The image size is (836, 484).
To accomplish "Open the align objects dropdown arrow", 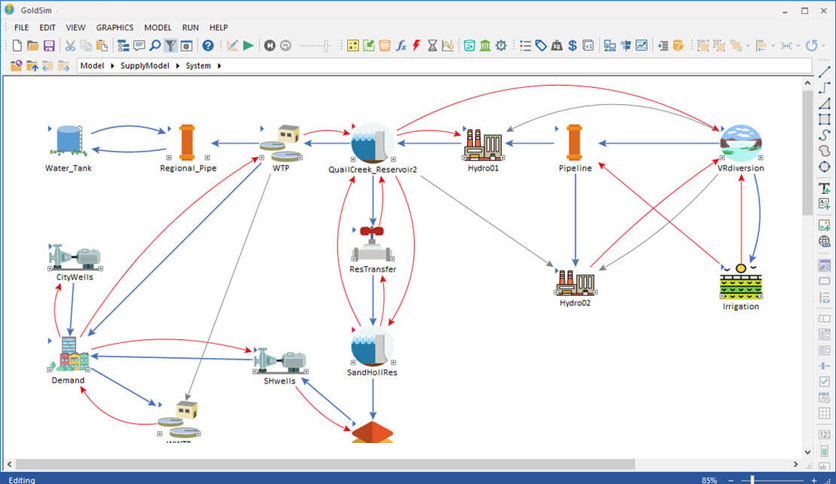I will [x=773, y=46].
